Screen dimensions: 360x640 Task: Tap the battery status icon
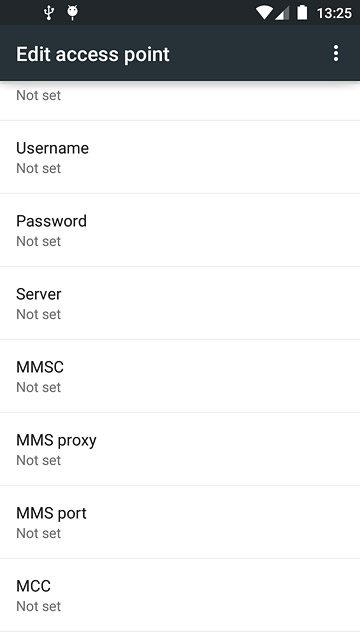302,13
